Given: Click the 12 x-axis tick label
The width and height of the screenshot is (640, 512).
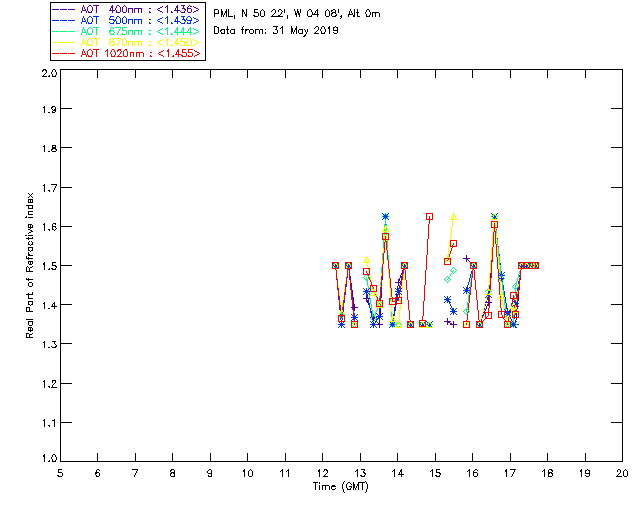Looking at the screenshot, I should pos(323,473).
